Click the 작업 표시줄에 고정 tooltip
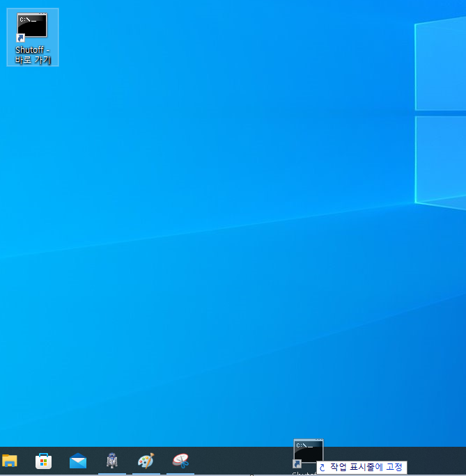The width and height of the screenshot is (466, 476). coord(362,467)
